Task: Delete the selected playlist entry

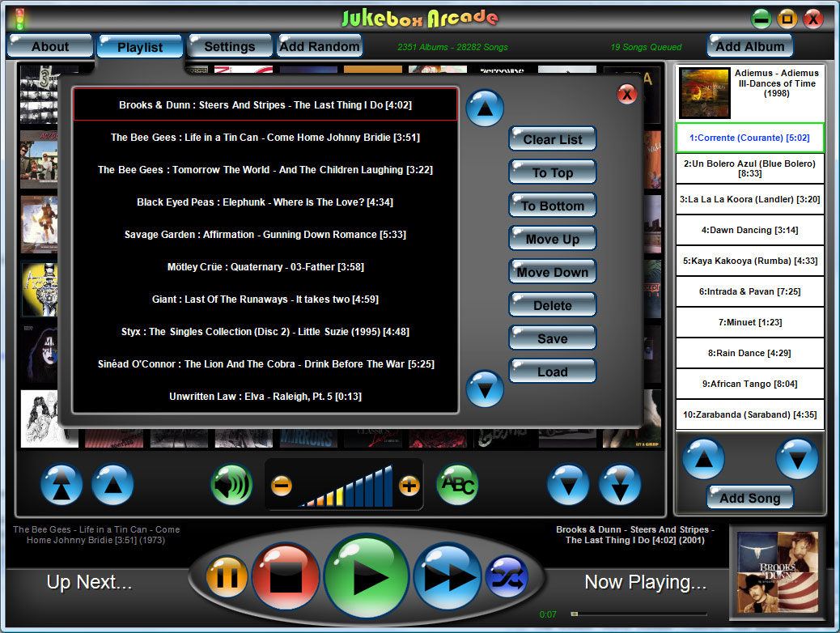Action: click(x=553, y=305)
